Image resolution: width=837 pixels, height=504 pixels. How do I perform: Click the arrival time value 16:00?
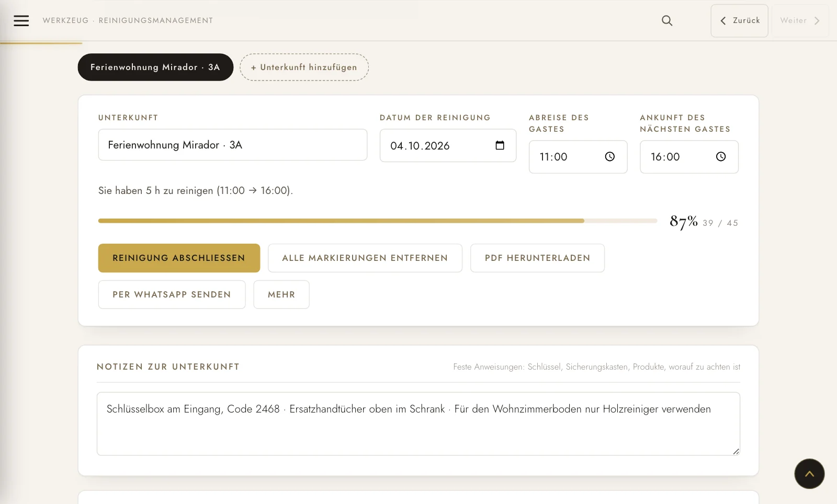(x=665, y=157)
